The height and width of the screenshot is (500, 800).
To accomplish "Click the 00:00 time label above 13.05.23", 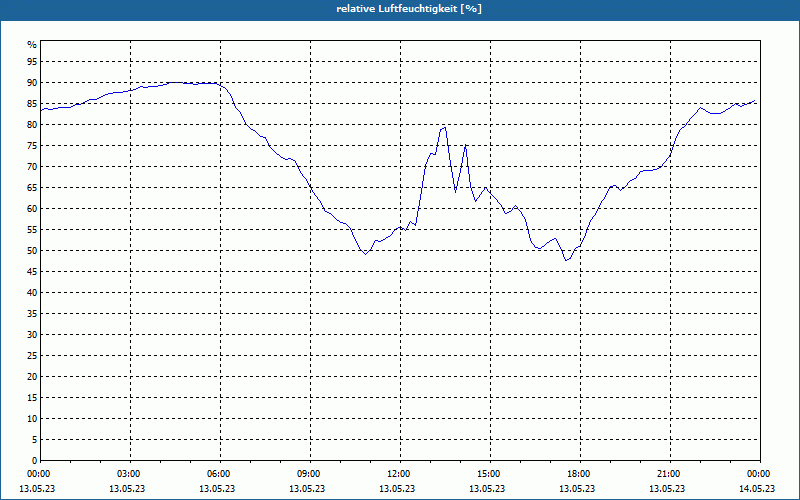I will coord(38,474).
